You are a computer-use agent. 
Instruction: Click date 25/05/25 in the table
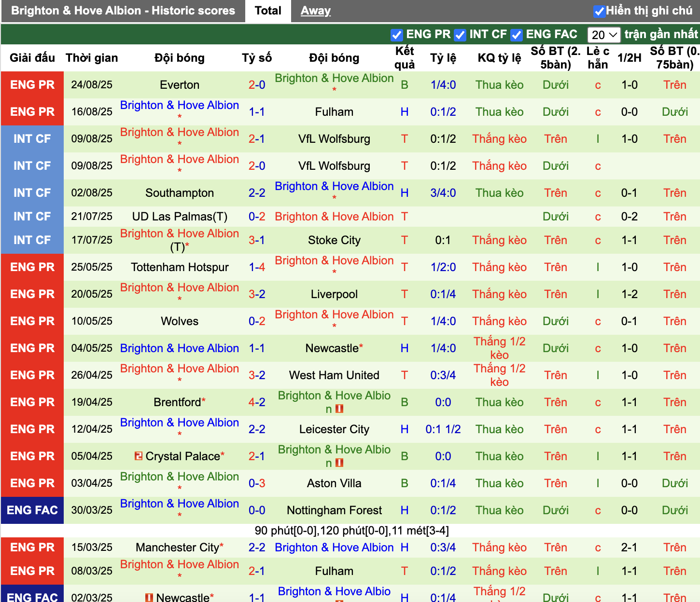pos(92,267)
